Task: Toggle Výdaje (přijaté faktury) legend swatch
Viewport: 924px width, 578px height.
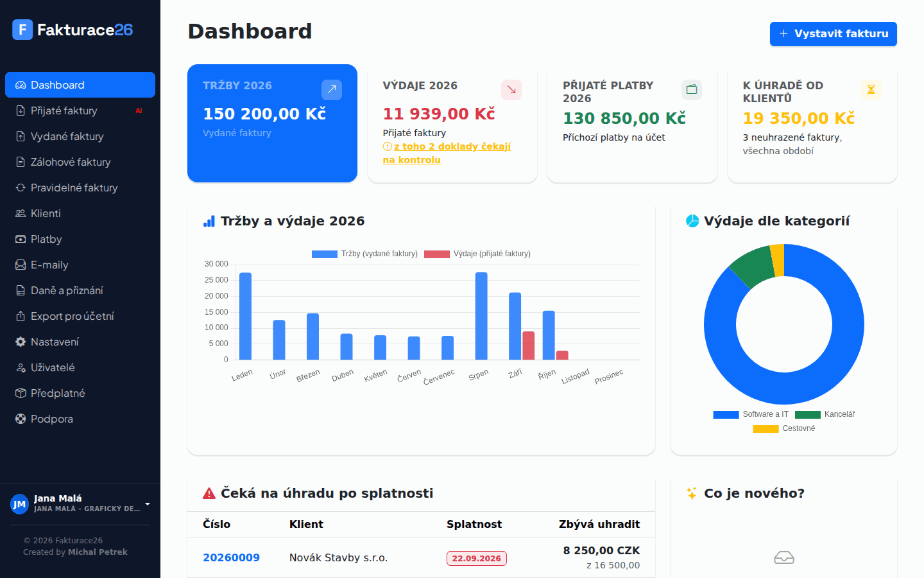Action: click(x=437, y=254)
